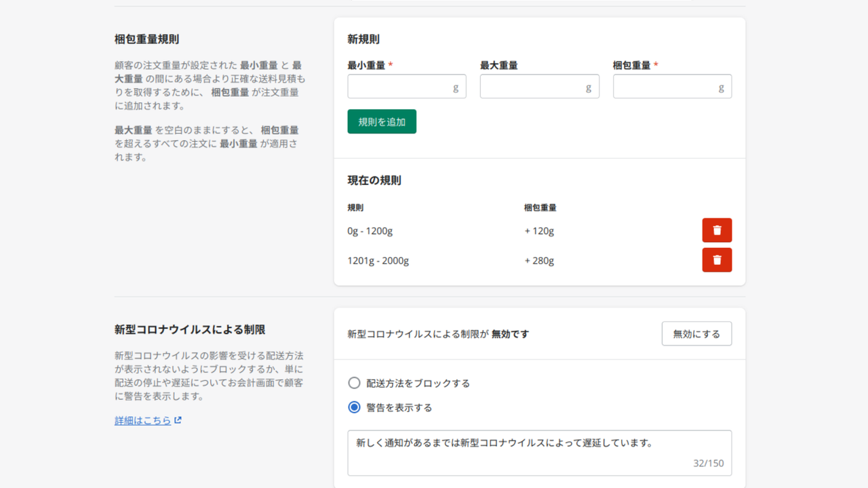
Task: Open the 詳細はこちら link
Action: [x=148, y=420]
